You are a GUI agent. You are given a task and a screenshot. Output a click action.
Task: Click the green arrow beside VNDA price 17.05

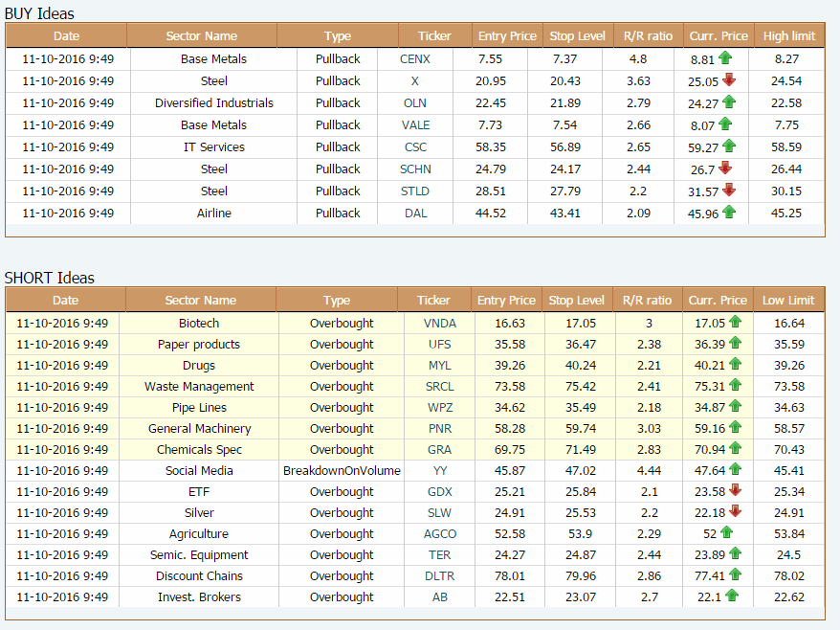click(x=735, y=322)
